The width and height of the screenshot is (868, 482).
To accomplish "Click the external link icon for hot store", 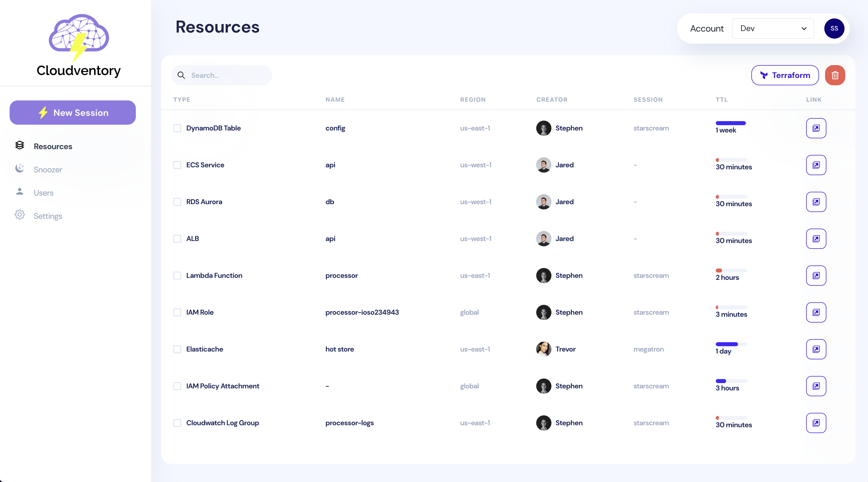I will coord(816,349).
